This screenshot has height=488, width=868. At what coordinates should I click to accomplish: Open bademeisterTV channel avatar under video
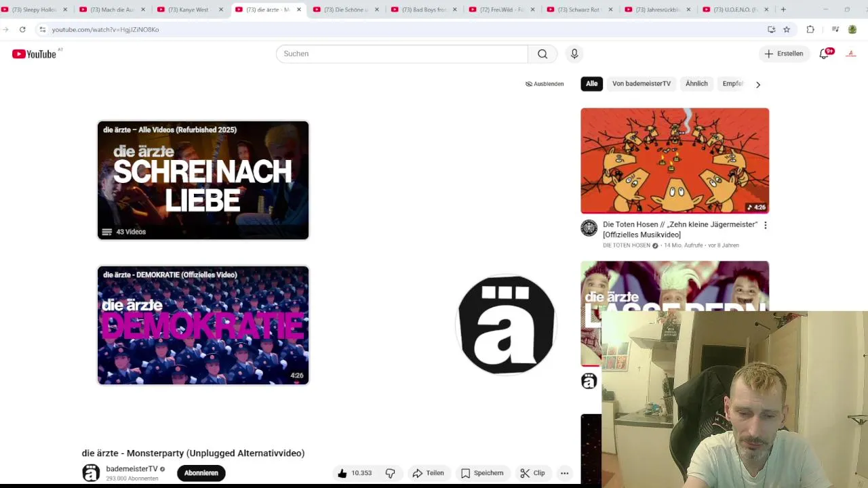click(x=91, y=473)
